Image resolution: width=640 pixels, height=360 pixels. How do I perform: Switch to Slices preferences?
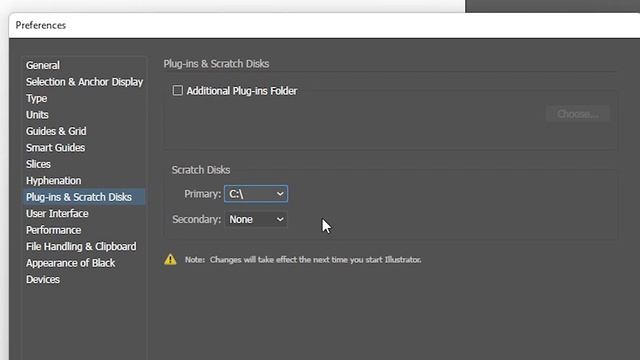click(x=38, y=164)
